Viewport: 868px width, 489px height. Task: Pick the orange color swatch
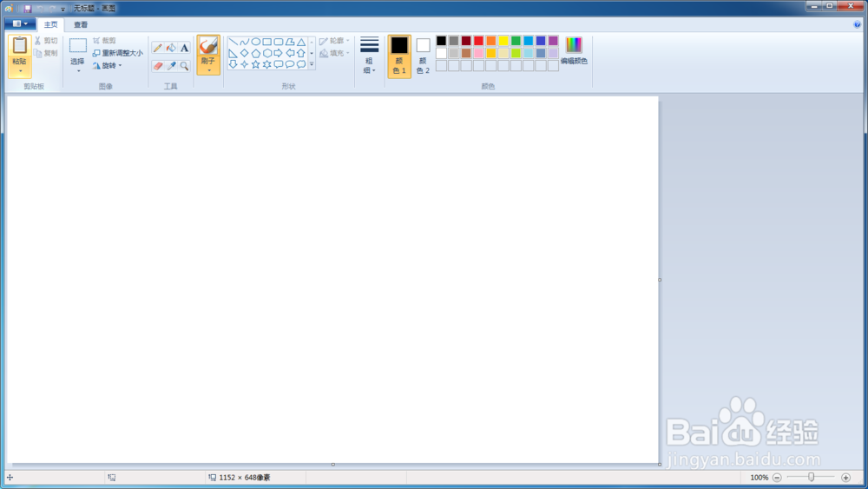491,41
